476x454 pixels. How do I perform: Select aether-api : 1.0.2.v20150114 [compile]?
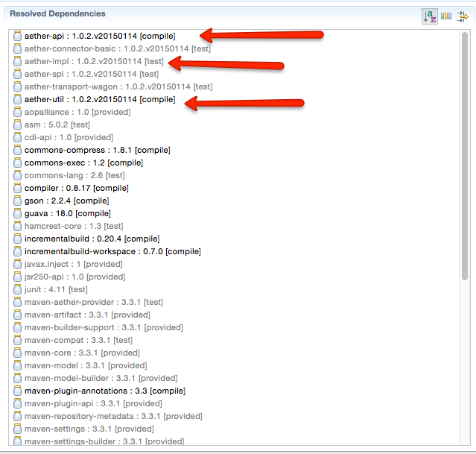[x=100, y=36]
